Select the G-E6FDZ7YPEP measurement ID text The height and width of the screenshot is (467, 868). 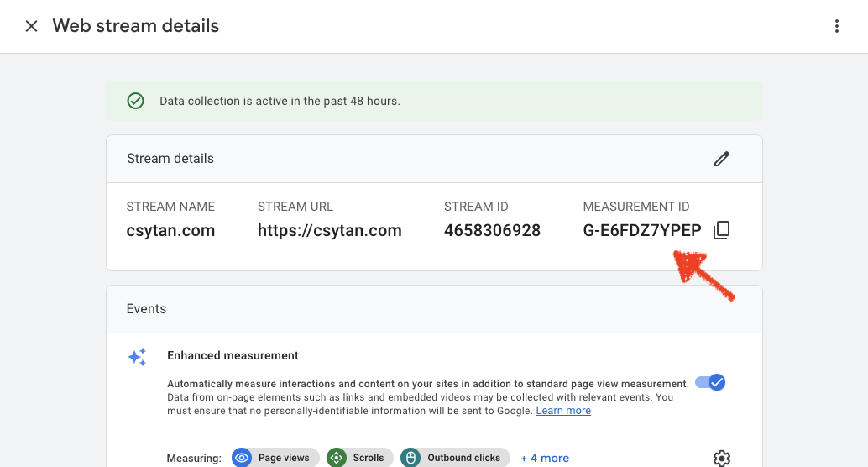coord(642,230)
